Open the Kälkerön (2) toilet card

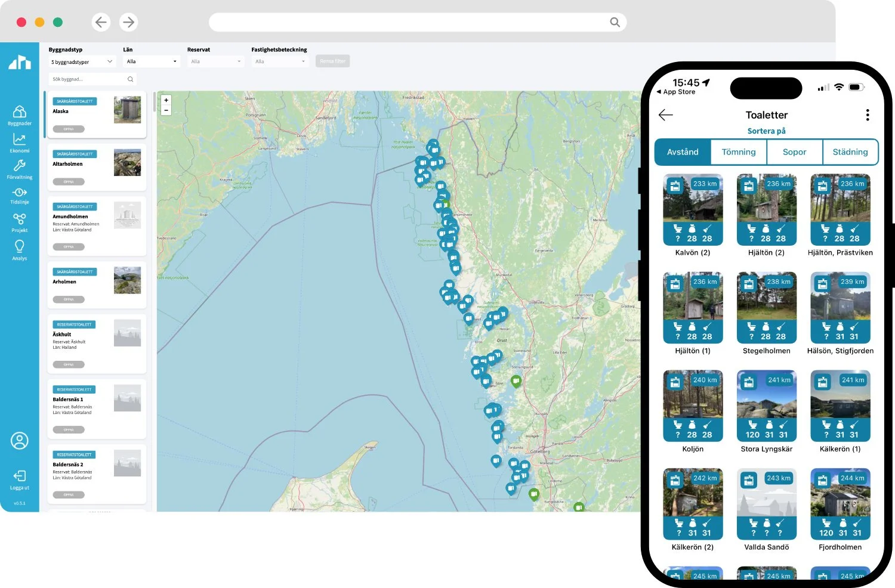pos(693,510)
